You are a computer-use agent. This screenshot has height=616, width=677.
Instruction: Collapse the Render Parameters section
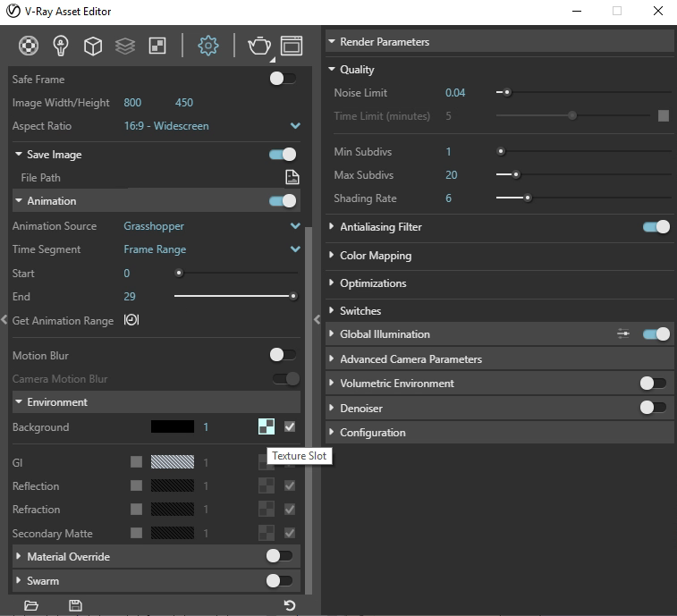point(332,41)
